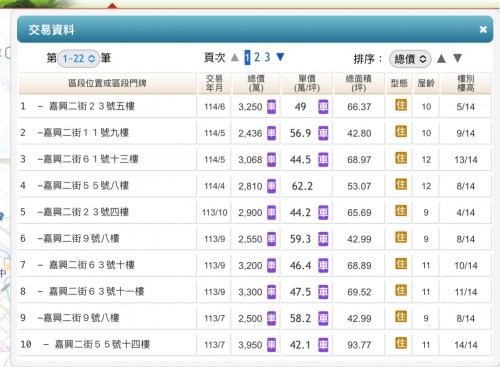Screen dimensions: 500x367
Task: Select row 9 嘉興二街9號八樓
Action: [x=255, y=318]
